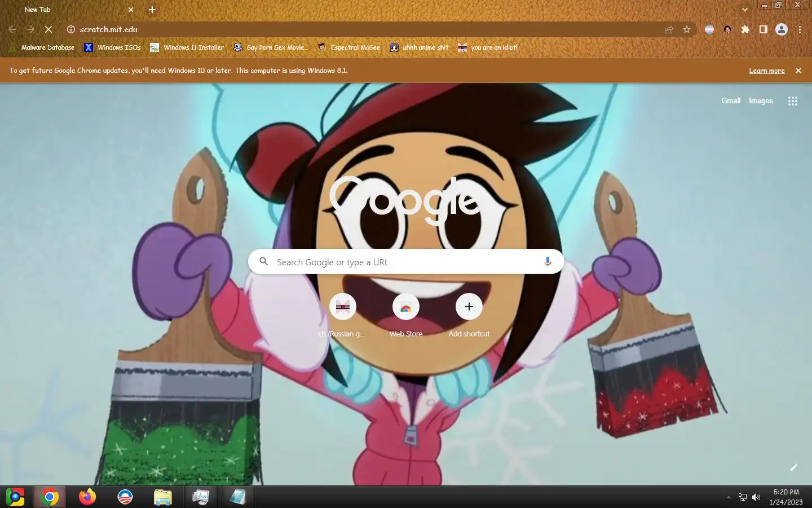The height and width of the screenshot is (508, 812).
Task: Click the address bar URL text
Action: pyautogui.click(x=108, y=29)
